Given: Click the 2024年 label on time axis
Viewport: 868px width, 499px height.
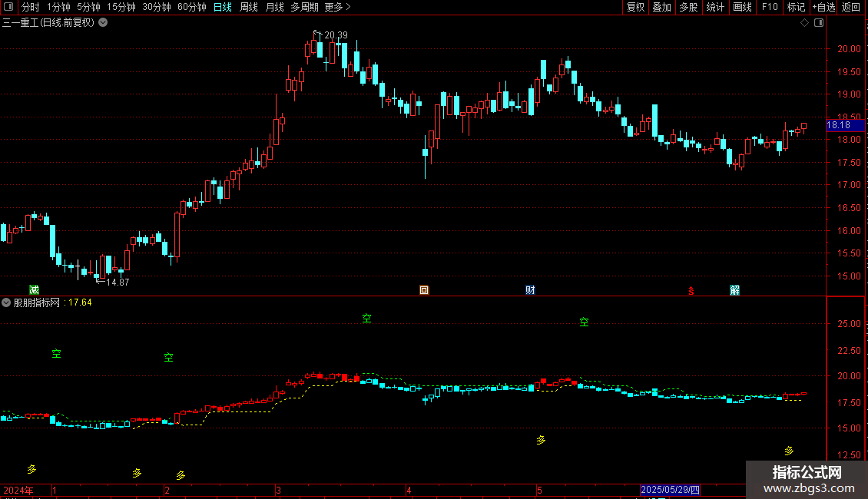Looking at the screenshot, I should [x=18, y=490].
